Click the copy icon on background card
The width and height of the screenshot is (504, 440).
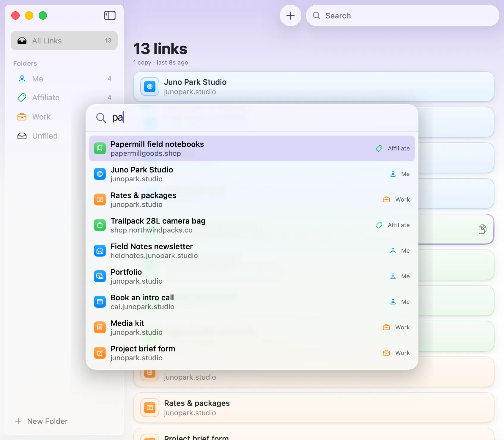tap(482, 229)
